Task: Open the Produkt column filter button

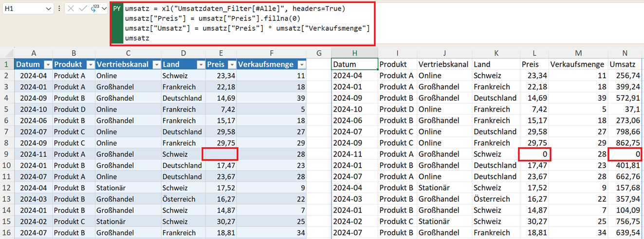Action: click(90, 65)
